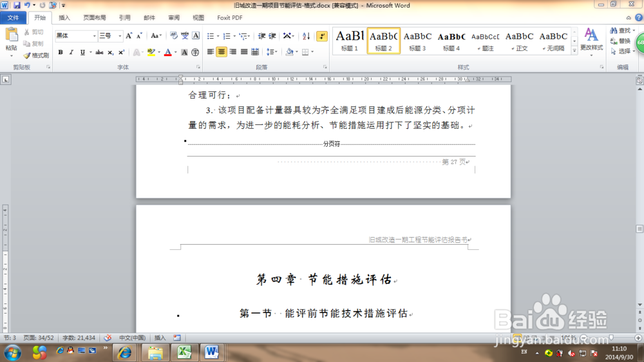The width and height of the screenshot is (644, 362).
Task: Click the Help question mark icon
Action: [x=639, y=17]
